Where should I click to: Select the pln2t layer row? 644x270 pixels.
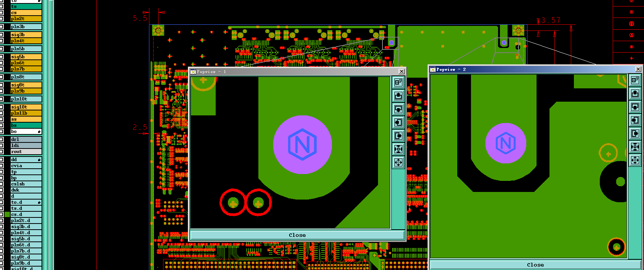click(26, 19)
